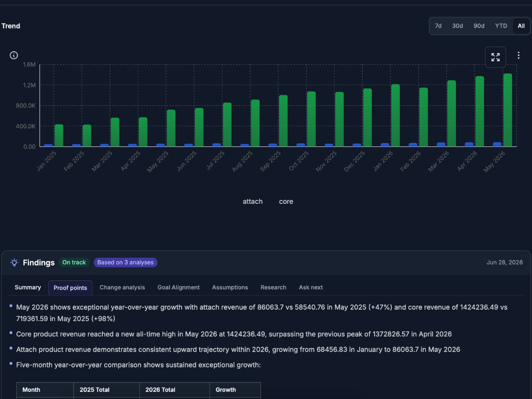532x399 pixels.
Task: Click the 800.0K y-axis label
Action: [26, 106]
